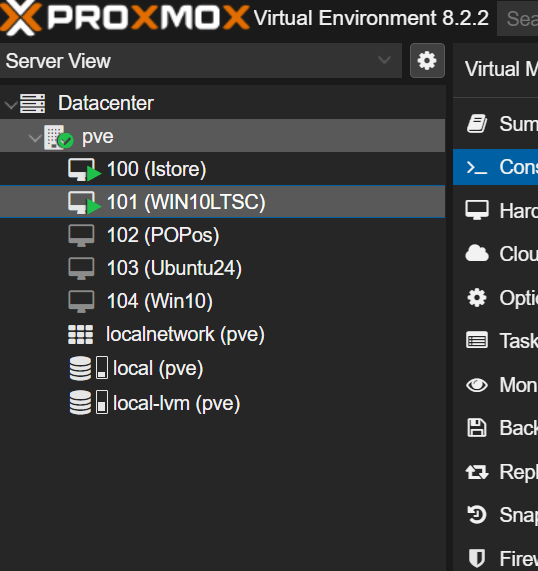This screenshot has height=571, width=538.
Task: Open the Task History tab
Action: (x=495, y=341)
